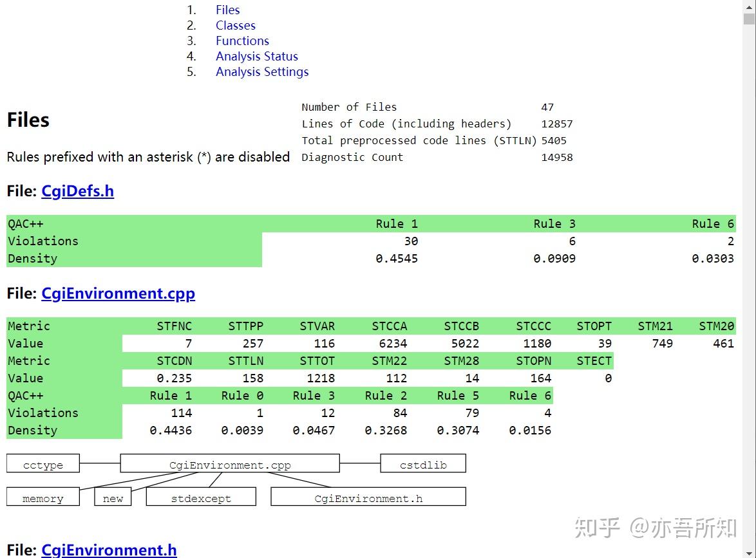Select the memory box in the diagram
The width and height of the screenshot is (756, 558).
coord(43,497)
